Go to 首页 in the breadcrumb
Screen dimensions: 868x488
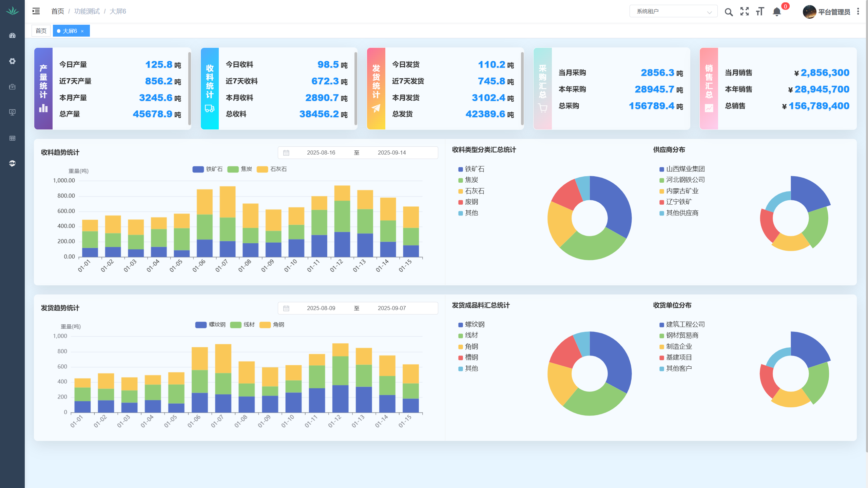[x=58, y=11]
